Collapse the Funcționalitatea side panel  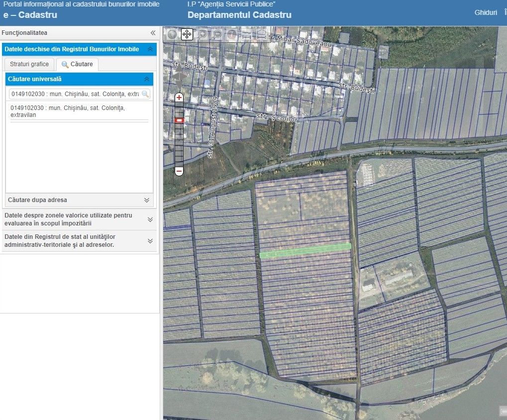pyautogui.click(x=153, y=33)
